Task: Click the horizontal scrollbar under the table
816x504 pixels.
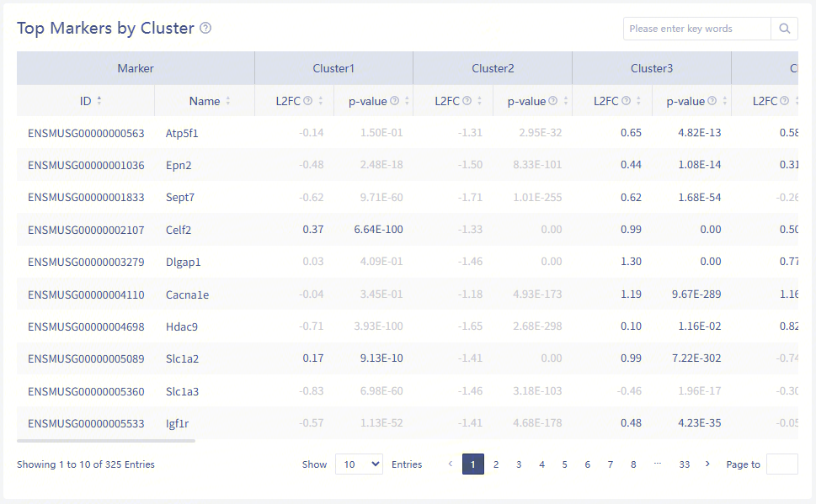Action: click(x=106, y=440)
